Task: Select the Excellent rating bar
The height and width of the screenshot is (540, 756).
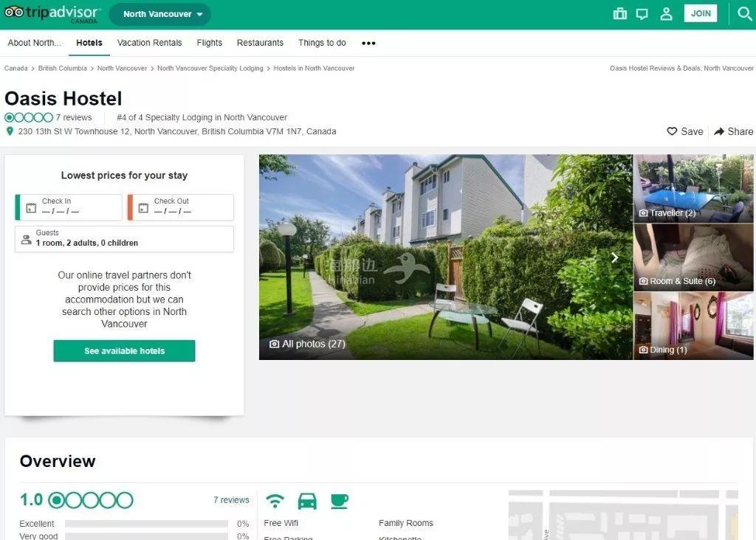Action: tap(147, 524)
